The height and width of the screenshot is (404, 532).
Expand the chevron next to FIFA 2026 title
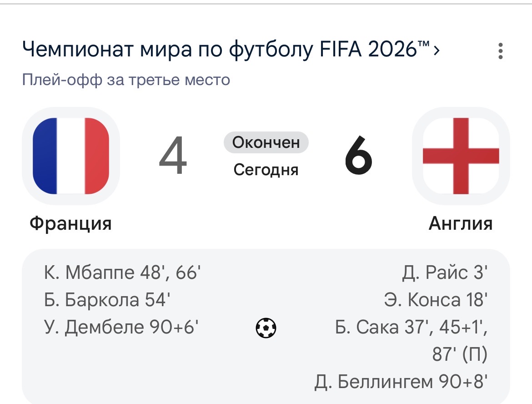437,50
